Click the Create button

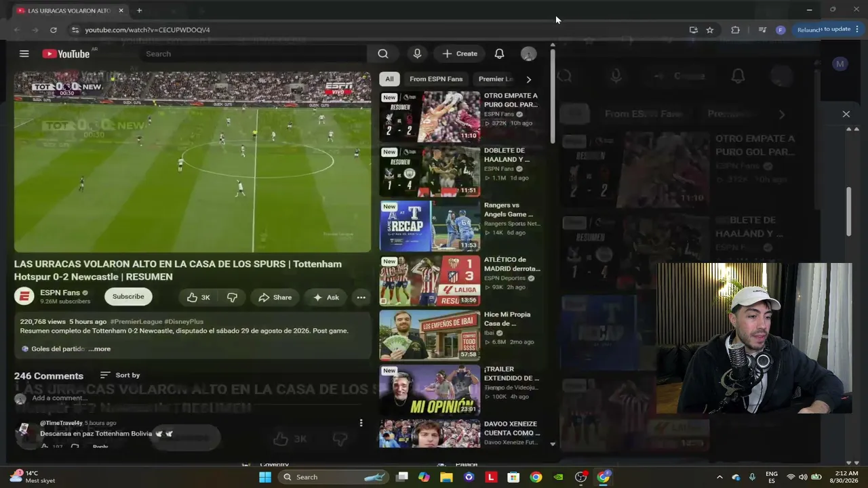pyautogui.click(x=460, y=54)
